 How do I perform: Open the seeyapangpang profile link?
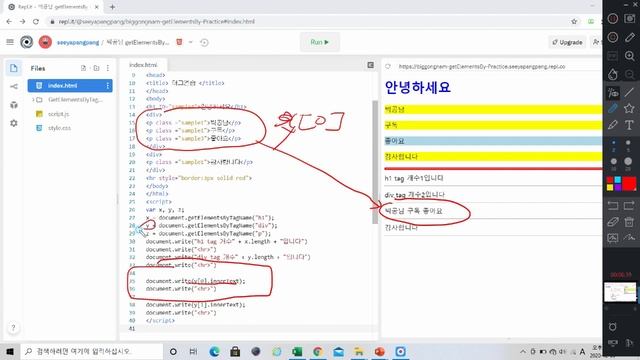pos(78,42)
